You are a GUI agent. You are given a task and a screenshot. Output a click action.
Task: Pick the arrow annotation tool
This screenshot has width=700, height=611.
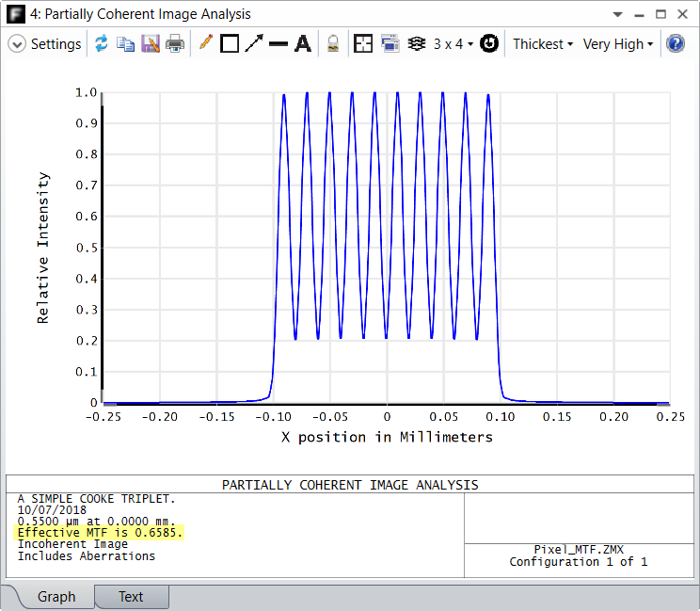tap(254, 43)
